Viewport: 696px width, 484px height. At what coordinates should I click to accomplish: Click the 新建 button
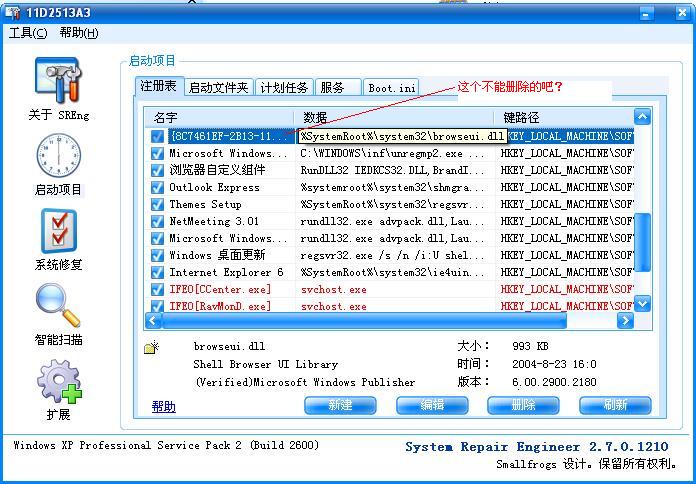(x=340, y=405)
